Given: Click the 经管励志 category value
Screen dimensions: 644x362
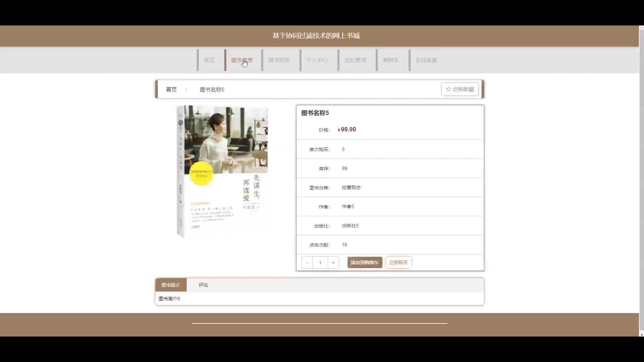Looking at the screenshot, I should [x=351, y=187].
